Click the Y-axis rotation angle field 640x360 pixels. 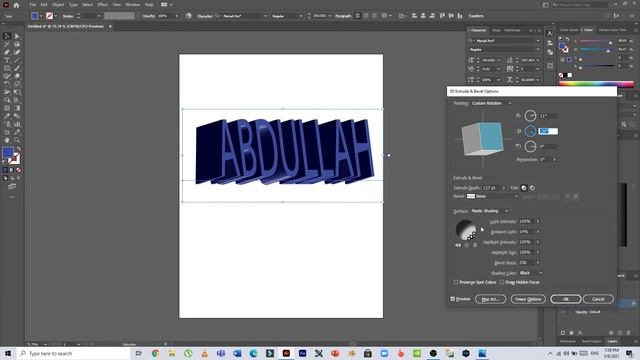coord(548,131)
